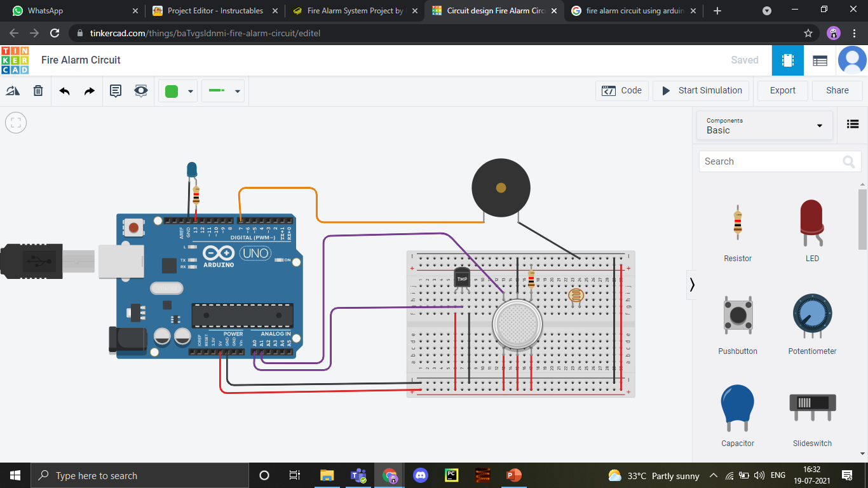The width and height of the screenshot is (868, 488).
Task: Click the Fire Alarm Circuit title
Action: (x=81, y=60)
